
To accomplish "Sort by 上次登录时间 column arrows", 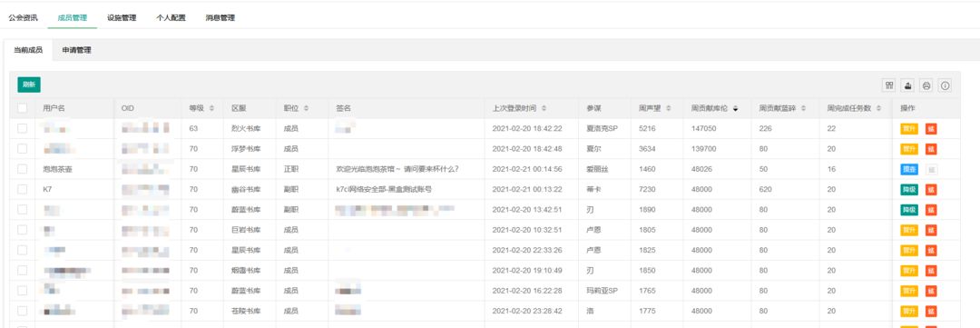I will click(x=544, y=109).
